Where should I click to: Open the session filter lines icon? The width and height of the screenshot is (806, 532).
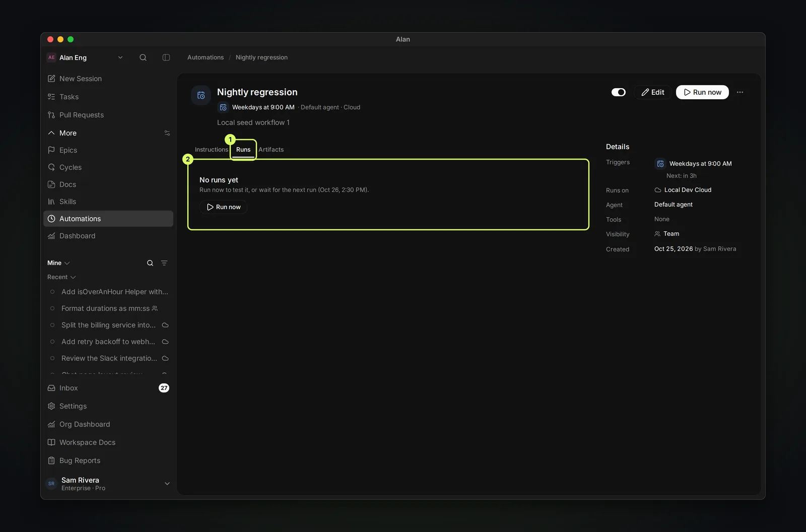[x=164, y=263]
